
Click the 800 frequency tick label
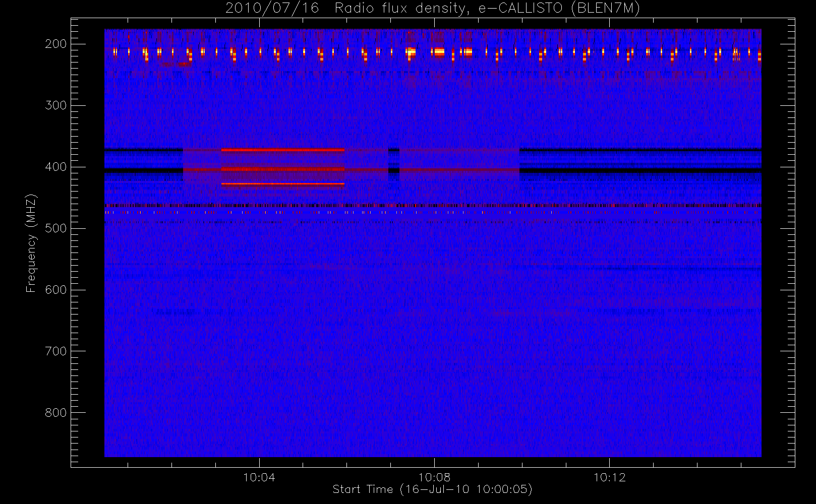56,413
